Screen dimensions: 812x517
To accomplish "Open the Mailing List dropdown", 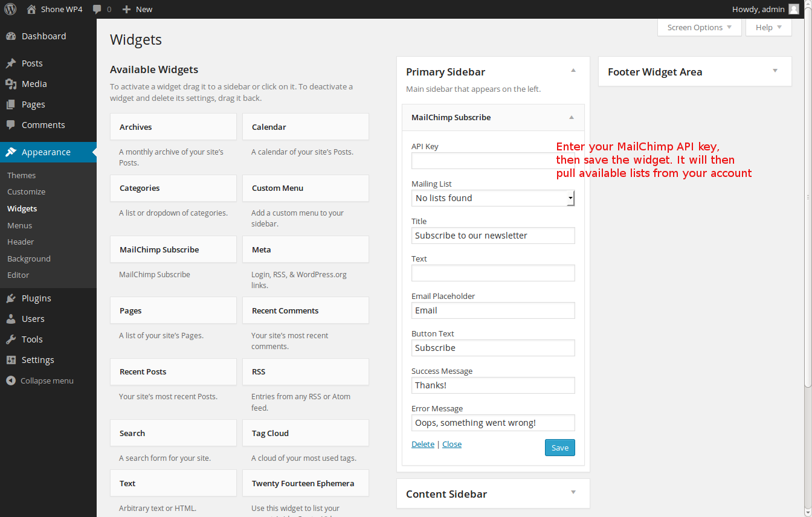I will 493,198.
